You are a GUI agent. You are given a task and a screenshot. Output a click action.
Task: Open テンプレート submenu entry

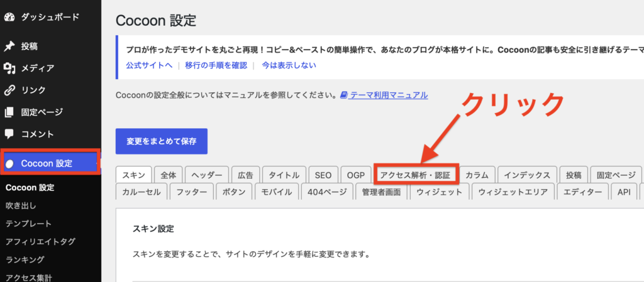point(29,224)
